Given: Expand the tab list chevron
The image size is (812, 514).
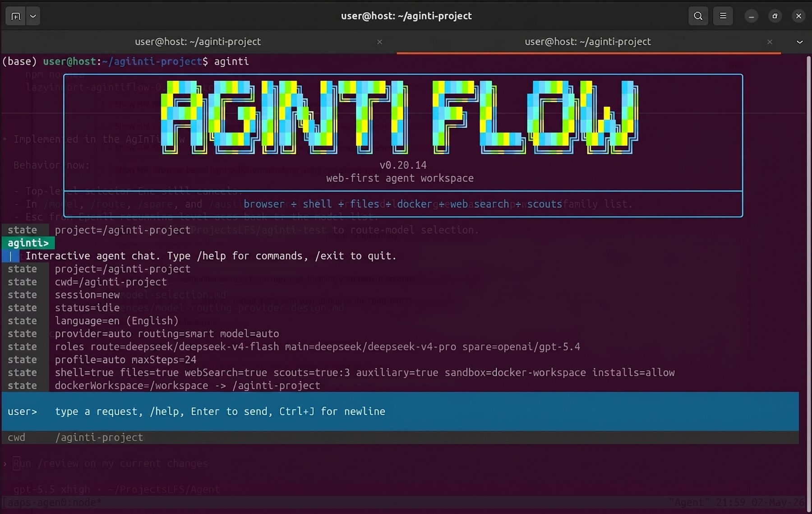Looking at the screenshot, I should point(799,42).
